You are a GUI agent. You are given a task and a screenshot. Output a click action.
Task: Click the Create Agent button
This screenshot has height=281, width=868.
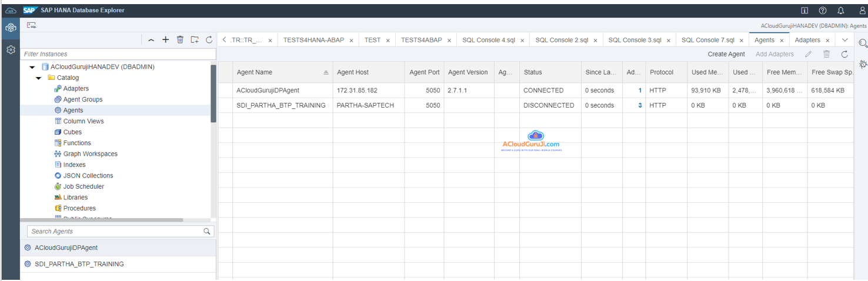pos(726,54)
